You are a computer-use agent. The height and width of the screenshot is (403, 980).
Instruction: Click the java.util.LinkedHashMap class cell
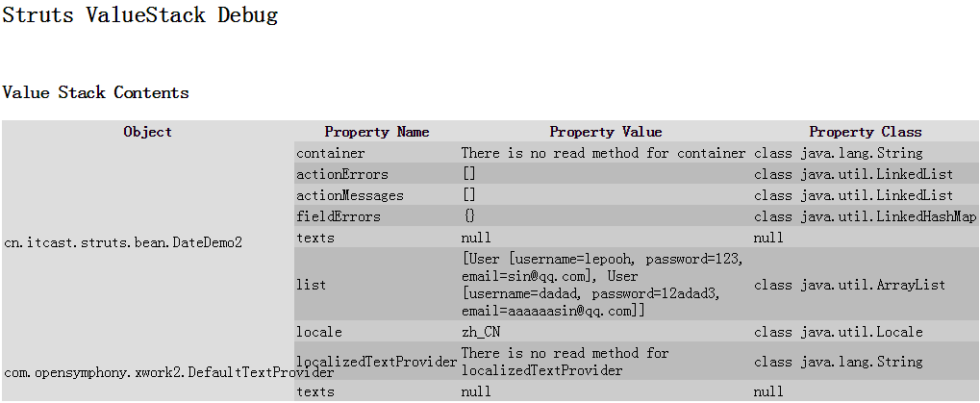pos(865,216)
